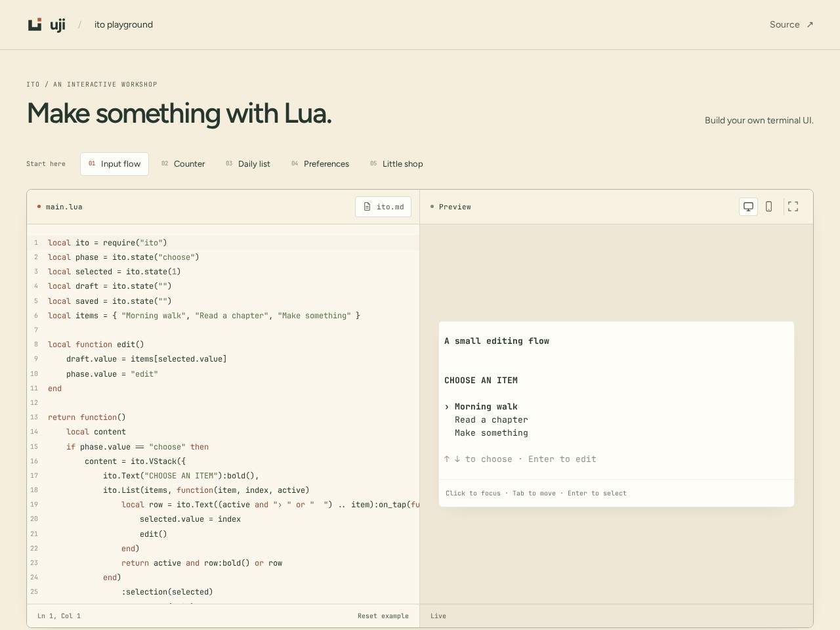The width and height of the screenshot is (840, 630).
Task: Expand the preview to fullscreen
Action: tap(793, 207)
